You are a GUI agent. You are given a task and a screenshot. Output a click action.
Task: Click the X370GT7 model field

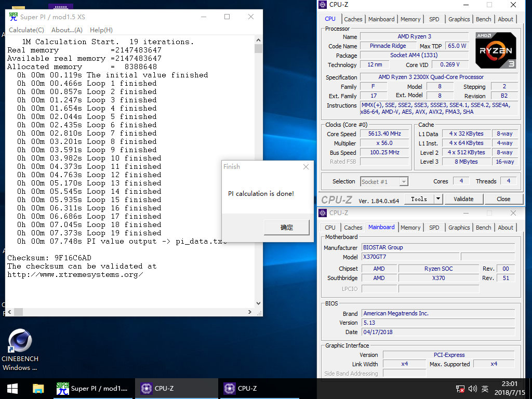(410, 257)
